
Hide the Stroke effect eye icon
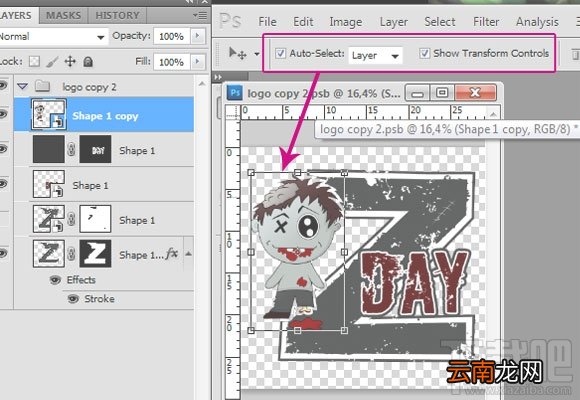coord(73,299)
